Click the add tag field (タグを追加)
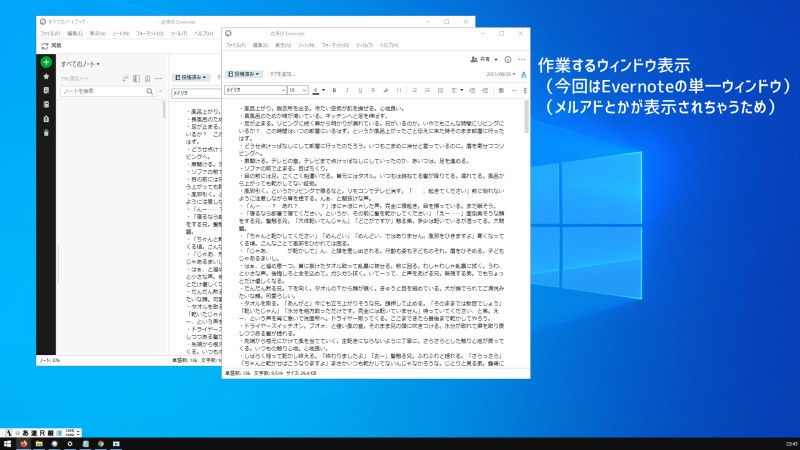800x450 pixels. pyautogui.click(x=282, y=74)
